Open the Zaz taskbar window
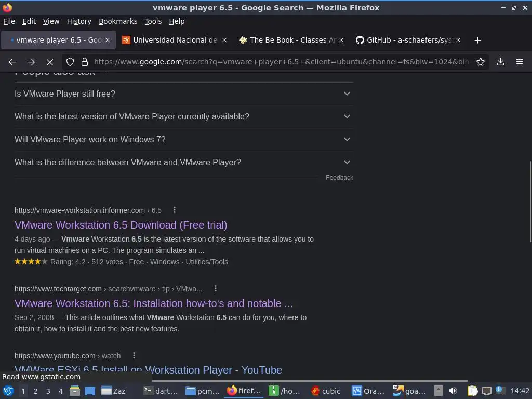Screen dimensions: 532x399 click(114, 391)
